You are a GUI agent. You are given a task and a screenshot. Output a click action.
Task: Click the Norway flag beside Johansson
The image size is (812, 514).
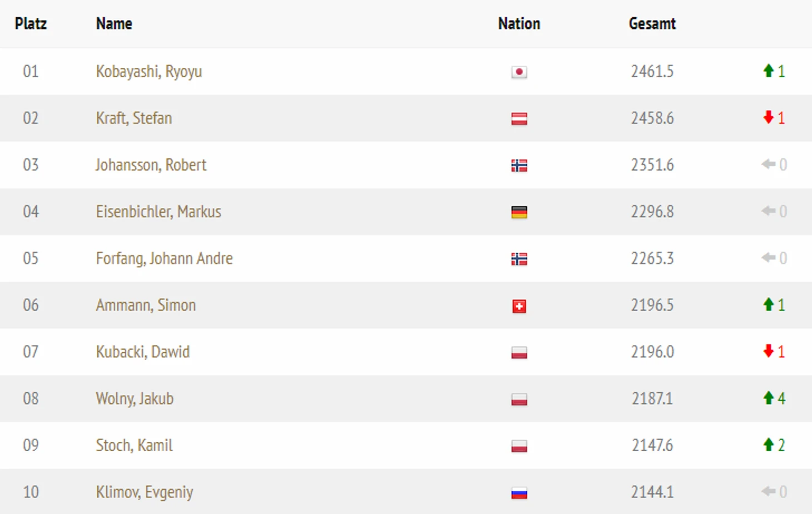click(519, 166)
